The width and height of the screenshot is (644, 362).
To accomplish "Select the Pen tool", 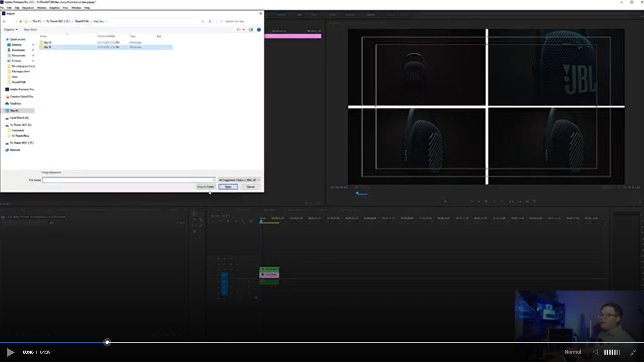I will (201, 226).
